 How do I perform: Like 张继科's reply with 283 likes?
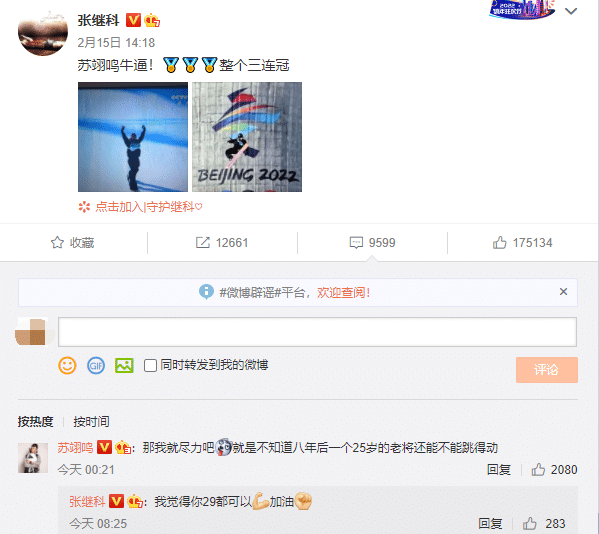(x=529, y=523)
